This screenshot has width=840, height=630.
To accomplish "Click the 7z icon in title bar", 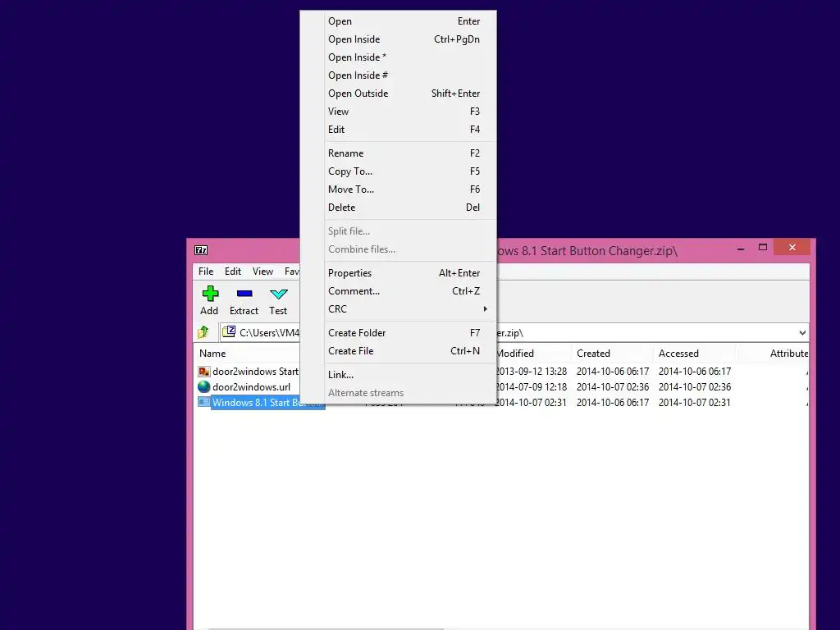I will pyautogui.click(x=201, y=250).
